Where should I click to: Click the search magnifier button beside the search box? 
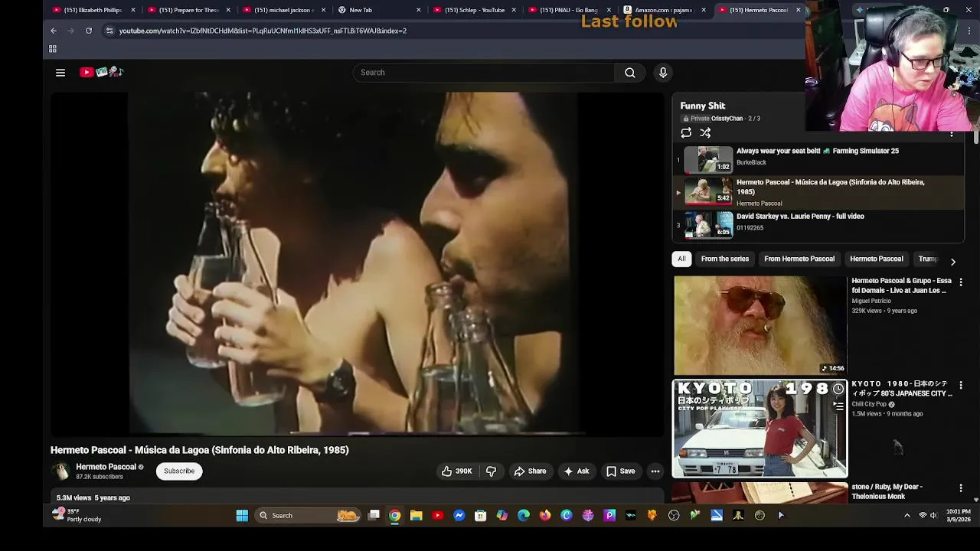(x=630, y=73)
